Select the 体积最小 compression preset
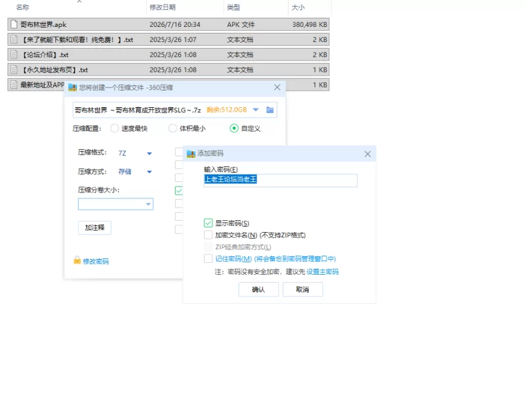 pos(173,128)
